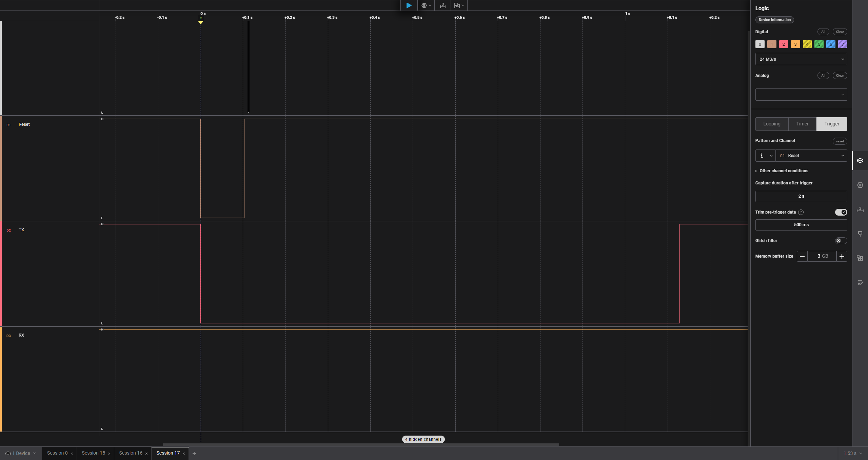This screenshot has width=868, height=460.
Task: Open the Measurements sidebar panel icon
Action: point(860,209)
